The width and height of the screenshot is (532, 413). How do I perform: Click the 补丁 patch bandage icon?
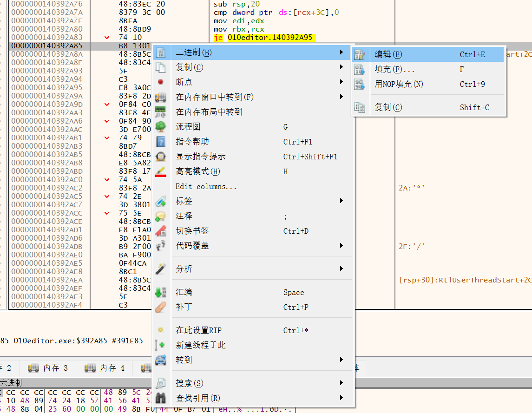(x=161, y=307)
